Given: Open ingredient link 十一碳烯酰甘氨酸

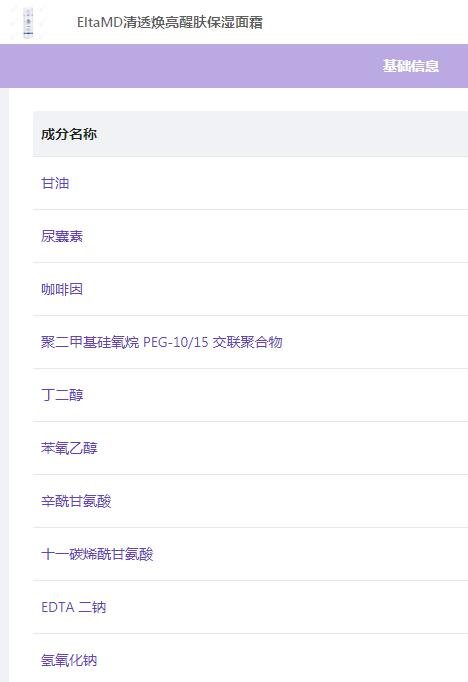Looking at the screenshot, I should 97,554.
